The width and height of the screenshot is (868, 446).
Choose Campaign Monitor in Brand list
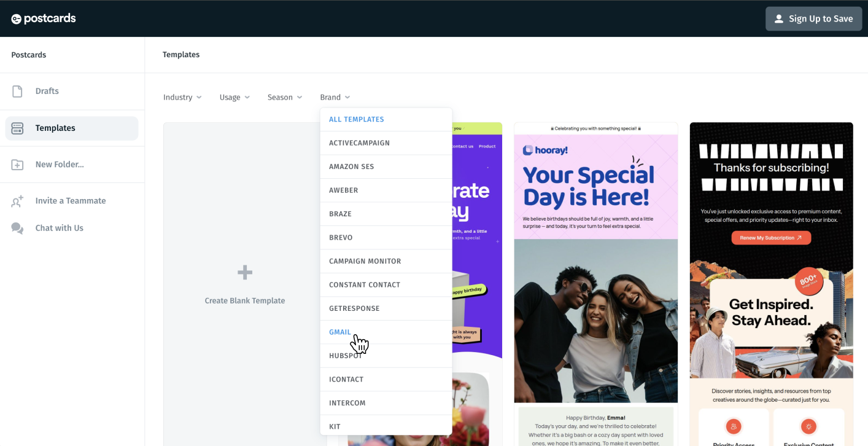pos(386,262)
